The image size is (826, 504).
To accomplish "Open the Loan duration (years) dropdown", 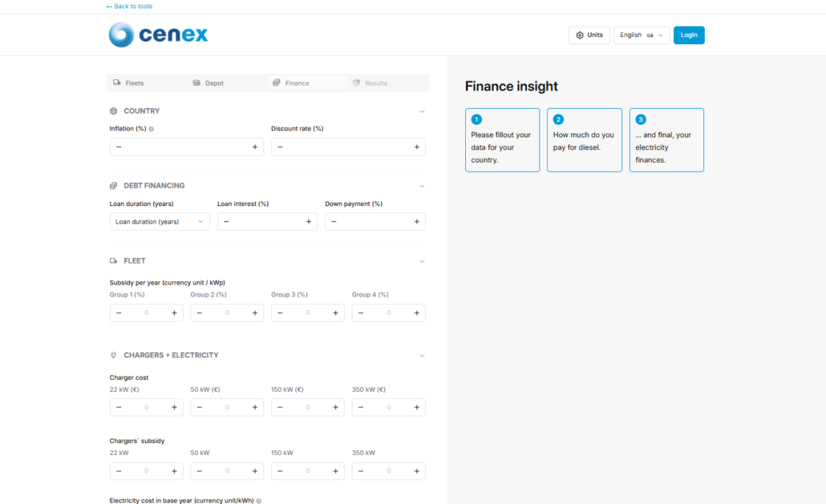I will point(160,221).
